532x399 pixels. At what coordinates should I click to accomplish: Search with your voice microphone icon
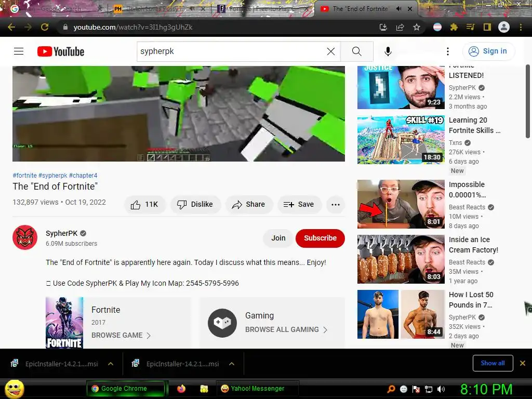388,51
